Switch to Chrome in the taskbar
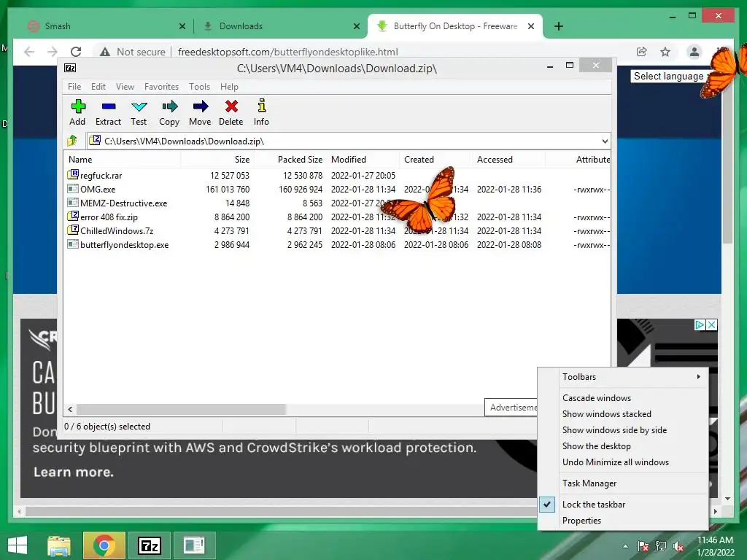Image resolution: width=747 pixels, height=560 pixels. (104, 545)
